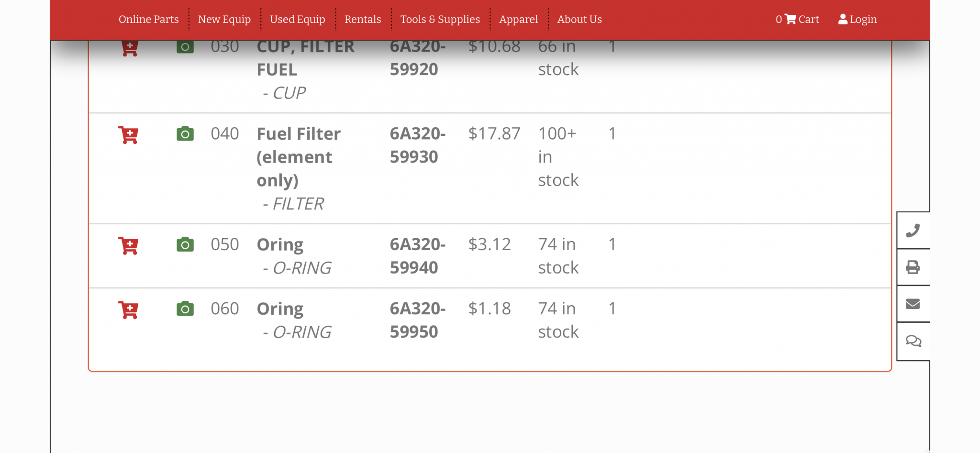The width and height of the screenshot is (980, 453).
Task: Start chat using speech bubbles icon
Action: (913, 341)
